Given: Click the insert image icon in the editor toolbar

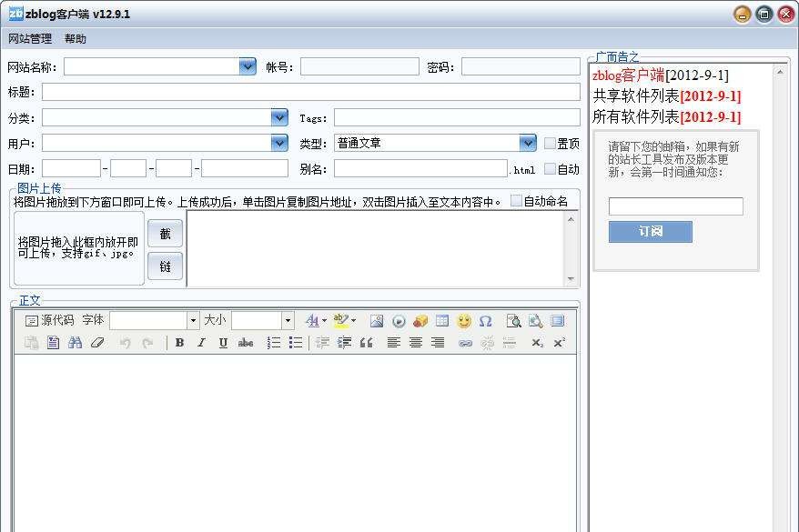Looking at the screenshot, I should 377,321.
